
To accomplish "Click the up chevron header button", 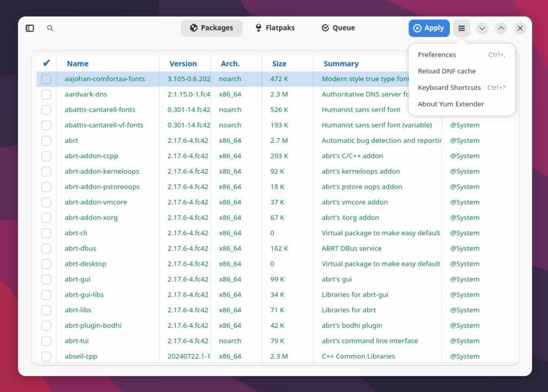I will pos(501,28).
